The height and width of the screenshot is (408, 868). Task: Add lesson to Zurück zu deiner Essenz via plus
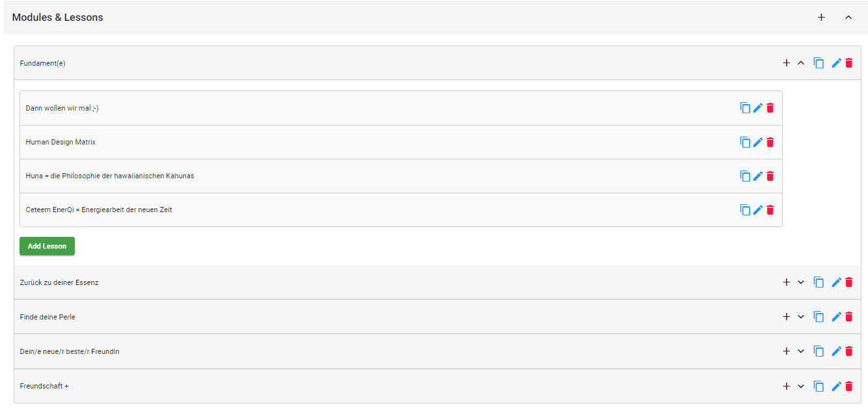786,282
